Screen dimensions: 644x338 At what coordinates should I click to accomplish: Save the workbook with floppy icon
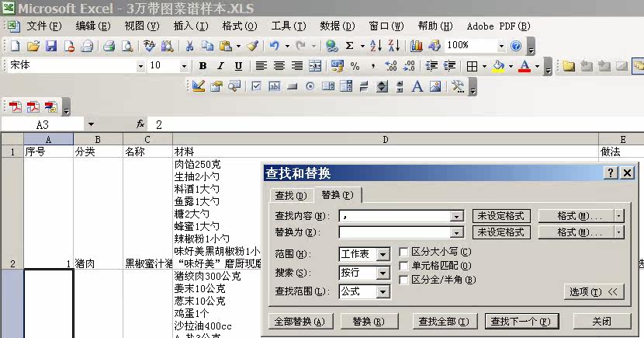point(51,46)
